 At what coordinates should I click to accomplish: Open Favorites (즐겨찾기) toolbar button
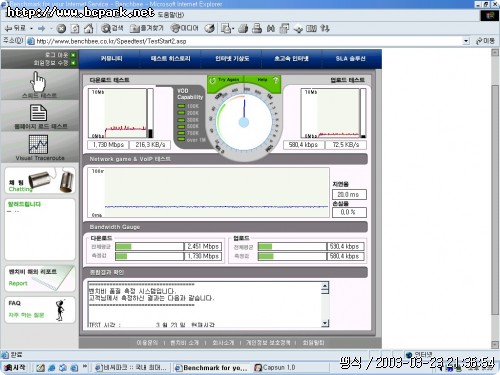[x=147, y=29]
